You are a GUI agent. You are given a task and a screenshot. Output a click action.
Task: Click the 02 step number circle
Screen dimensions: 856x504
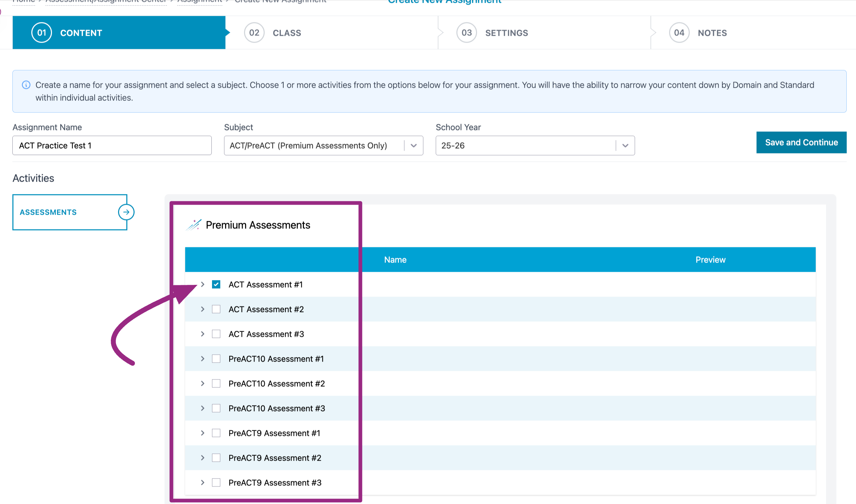[254, 33]
